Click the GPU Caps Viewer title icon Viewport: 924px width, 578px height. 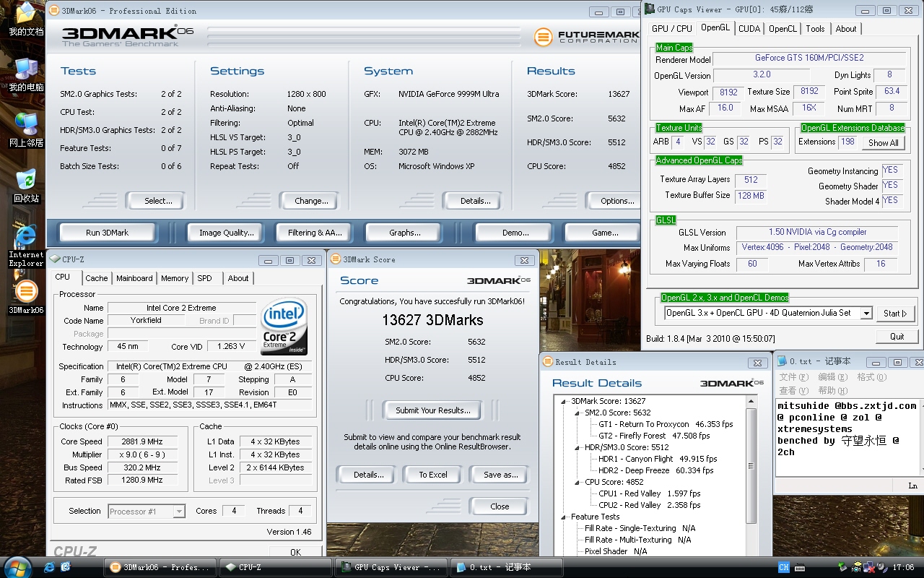click(649, 9)
